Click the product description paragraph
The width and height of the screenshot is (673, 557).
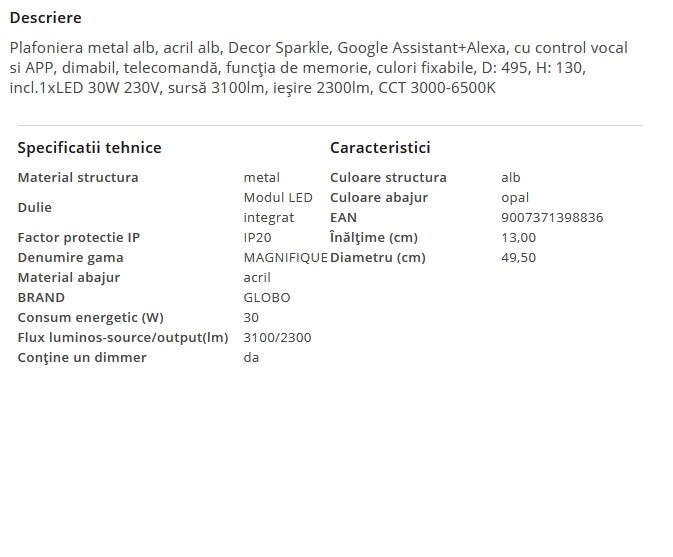(320, 68)
